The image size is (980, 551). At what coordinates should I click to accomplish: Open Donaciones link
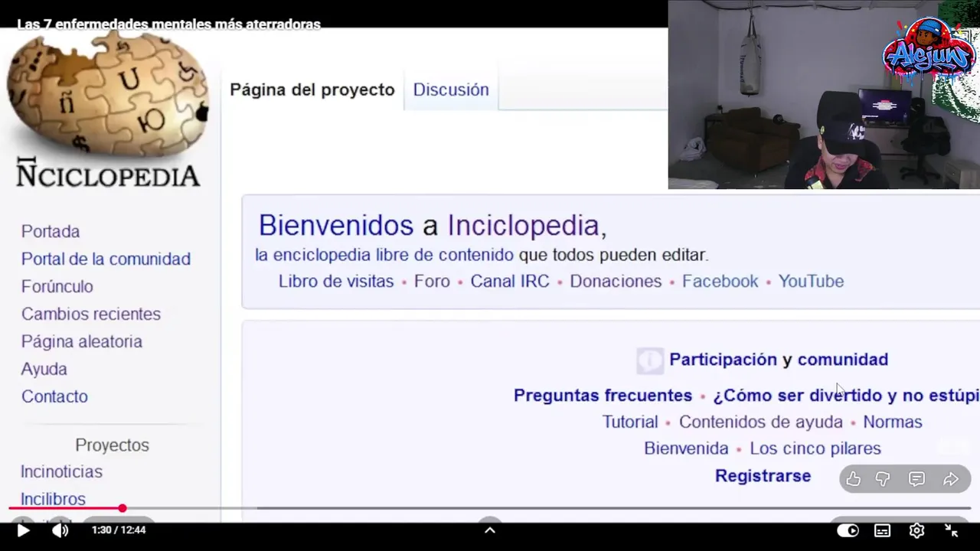(x=616, y=281)
